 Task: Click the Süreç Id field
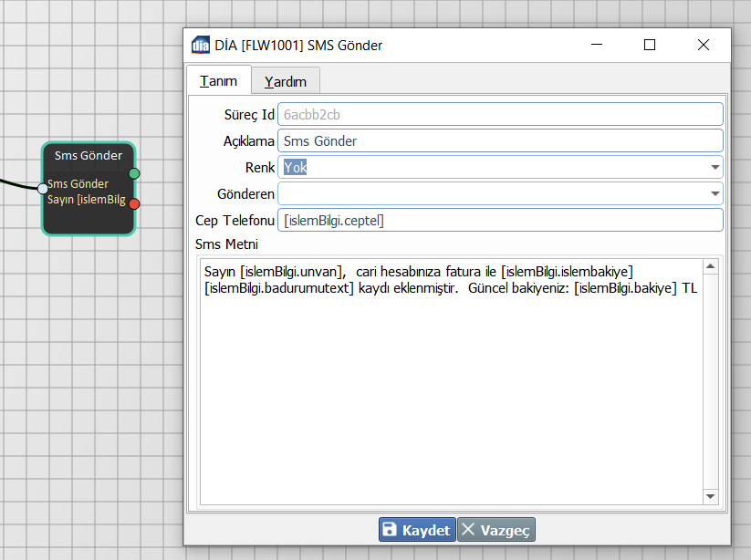pos(499,115)
